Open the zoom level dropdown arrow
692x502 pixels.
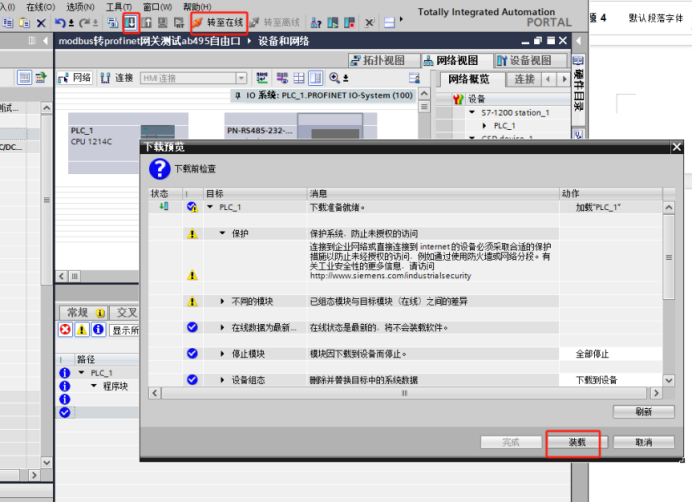(346, 79)
